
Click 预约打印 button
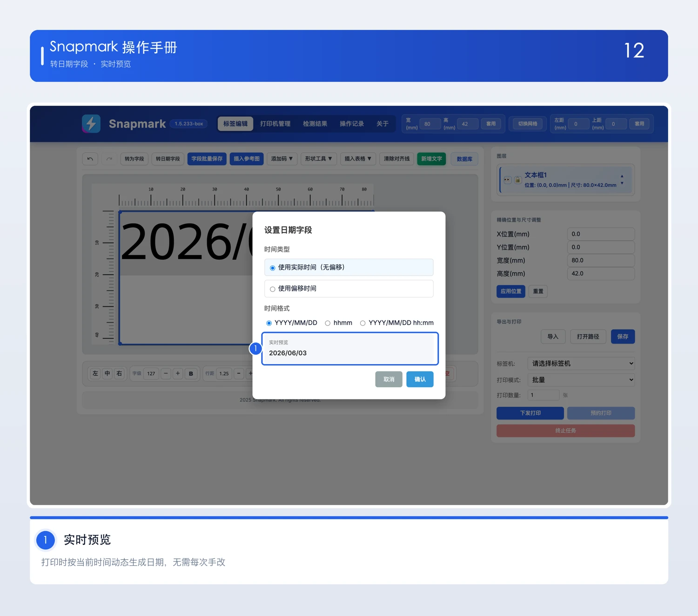601,413
